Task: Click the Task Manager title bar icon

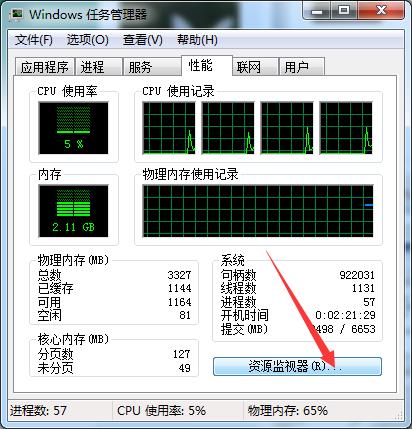Action: tap(16, 15)
